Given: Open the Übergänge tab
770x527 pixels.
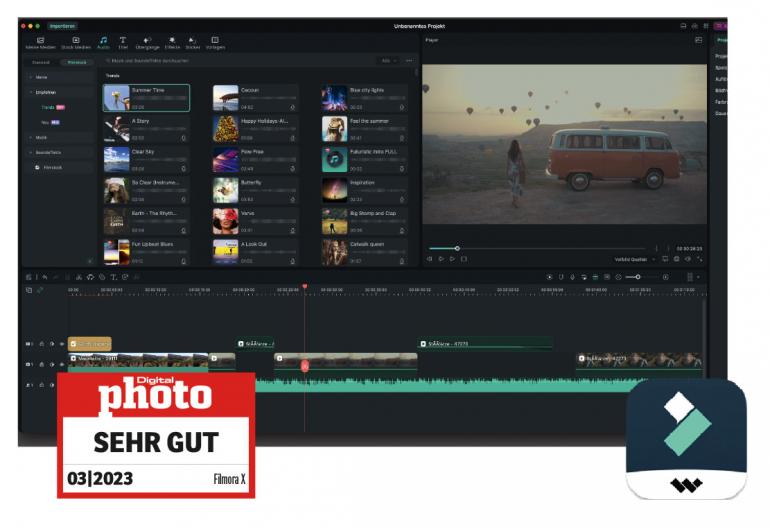Looking at the screenshot, I should [147, 43].
